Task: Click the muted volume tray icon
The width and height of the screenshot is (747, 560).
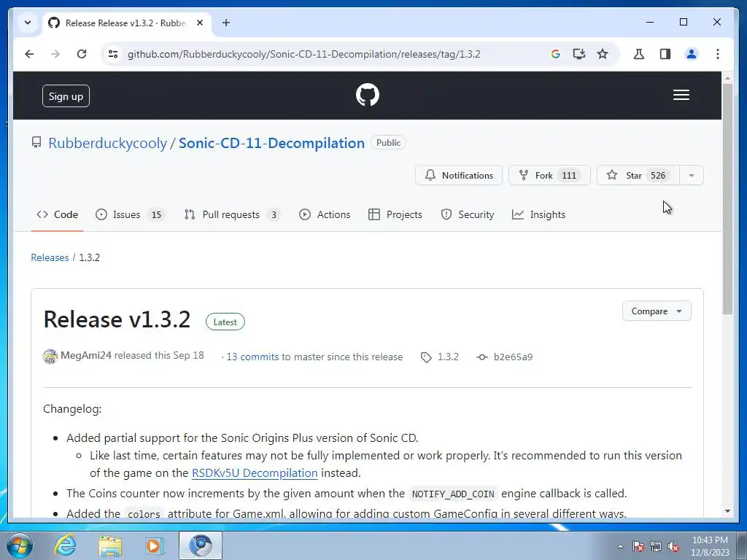Action: tap(673, 546)
